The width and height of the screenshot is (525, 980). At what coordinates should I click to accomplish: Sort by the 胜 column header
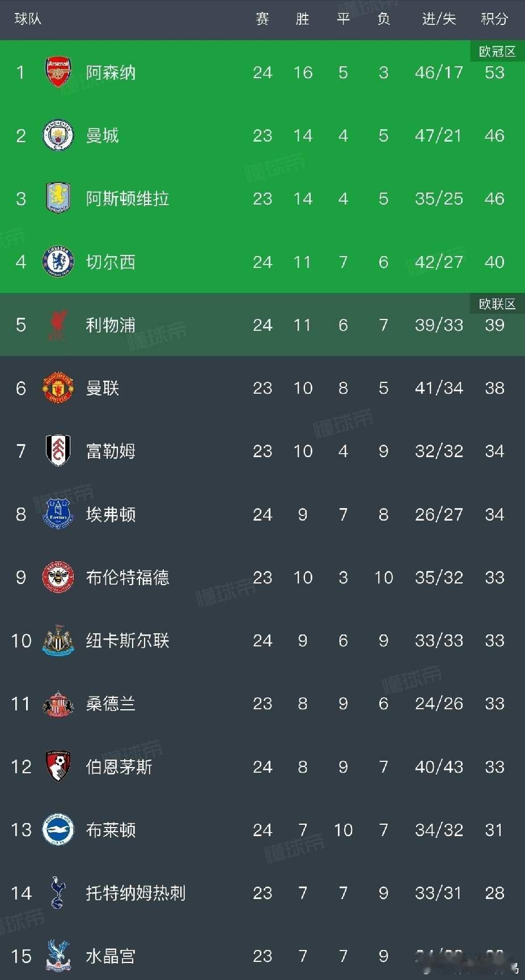[x=302, y=19]
